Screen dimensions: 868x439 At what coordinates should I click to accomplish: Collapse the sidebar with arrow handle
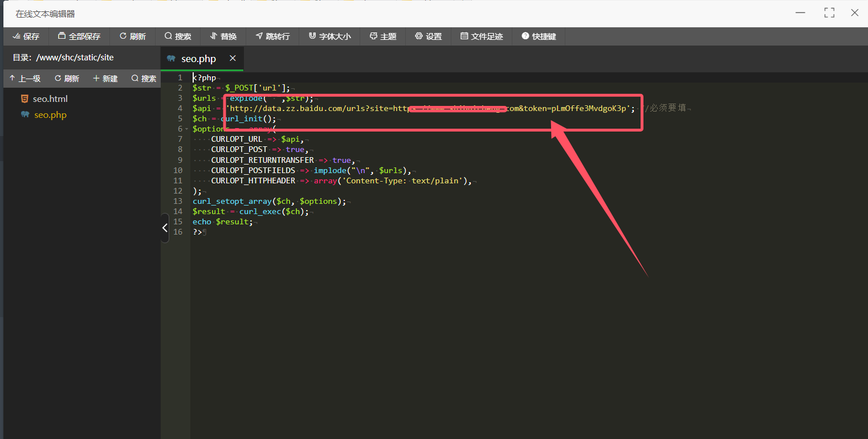click(165, 228)
